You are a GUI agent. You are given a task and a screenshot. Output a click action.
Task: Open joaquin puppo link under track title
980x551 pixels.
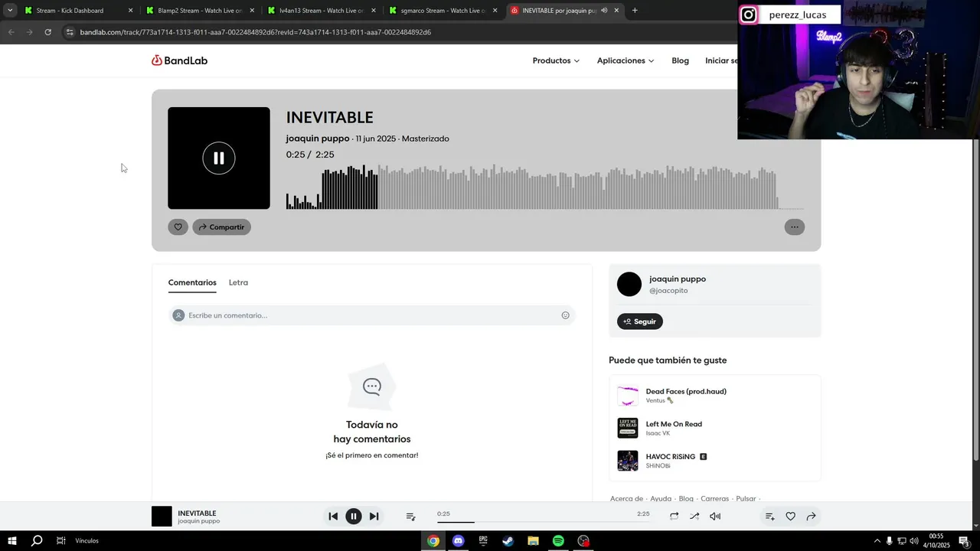[318, 139]
